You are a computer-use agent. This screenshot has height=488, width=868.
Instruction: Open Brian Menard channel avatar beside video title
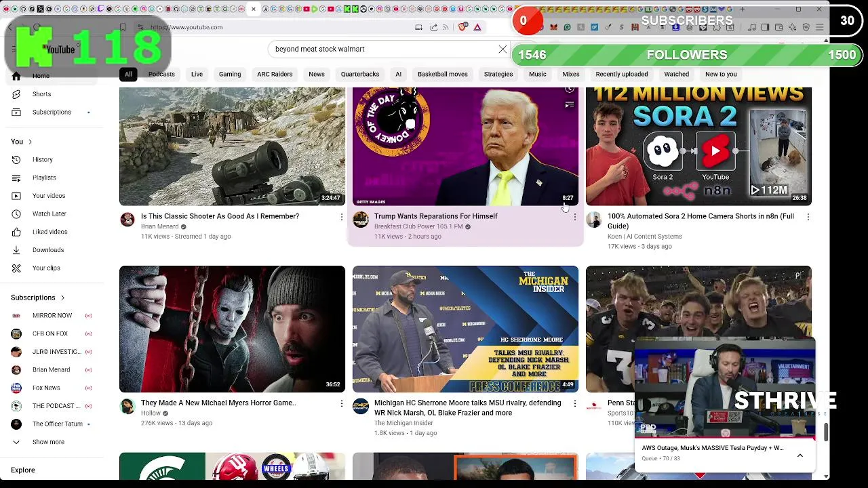tap(127, 219)
